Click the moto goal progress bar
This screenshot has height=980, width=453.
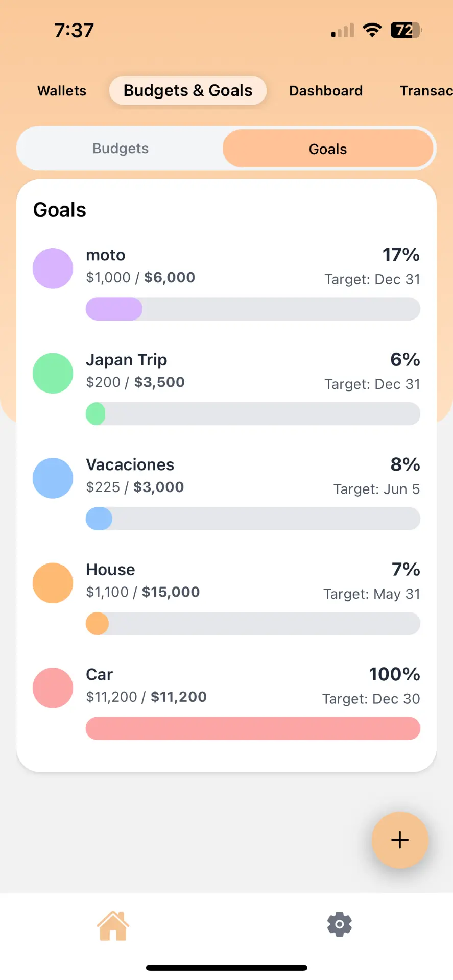point(253,309)
